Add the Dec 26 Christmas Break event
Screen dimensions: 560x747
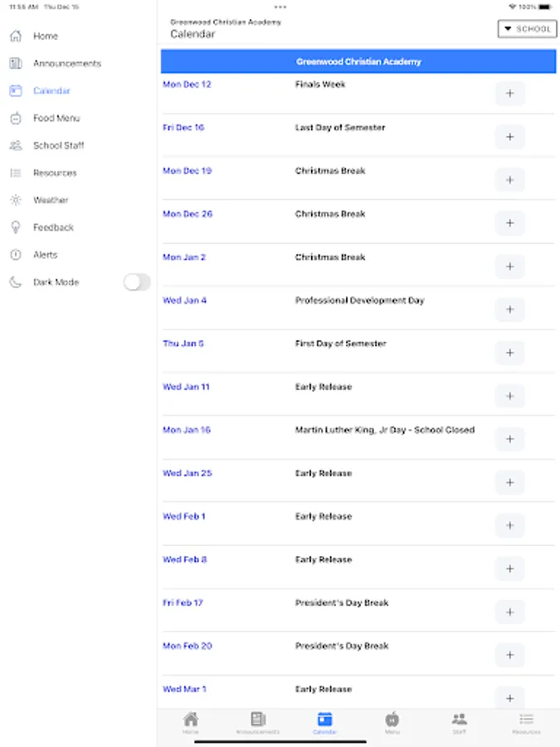coord(509,223)
